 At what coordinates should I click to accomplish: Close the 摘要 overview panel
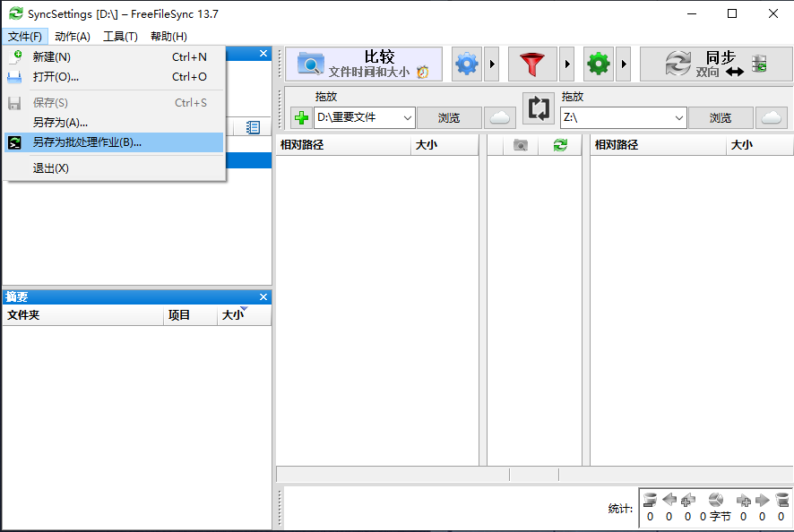[x=263, y=296]
